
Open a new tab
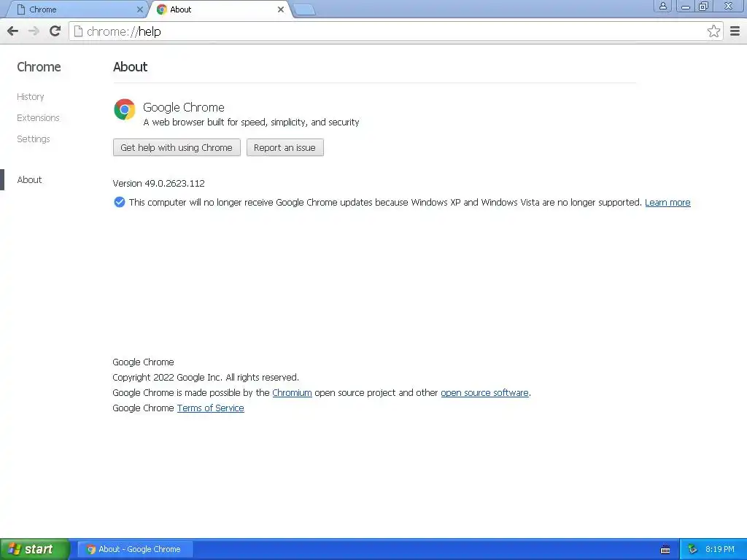(304, 9)
